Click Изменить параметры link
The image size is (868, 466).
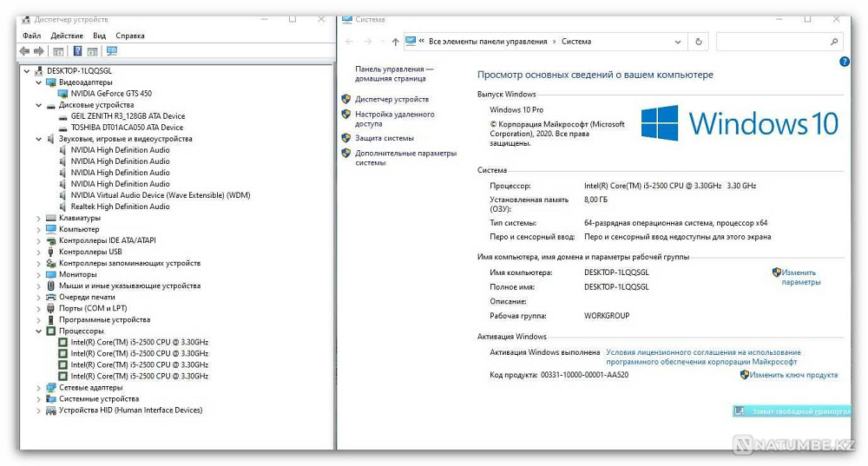coord(800,278)
